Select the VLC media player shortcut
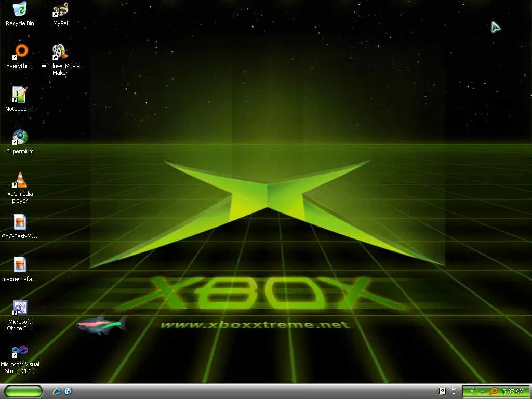 point(20,188)
